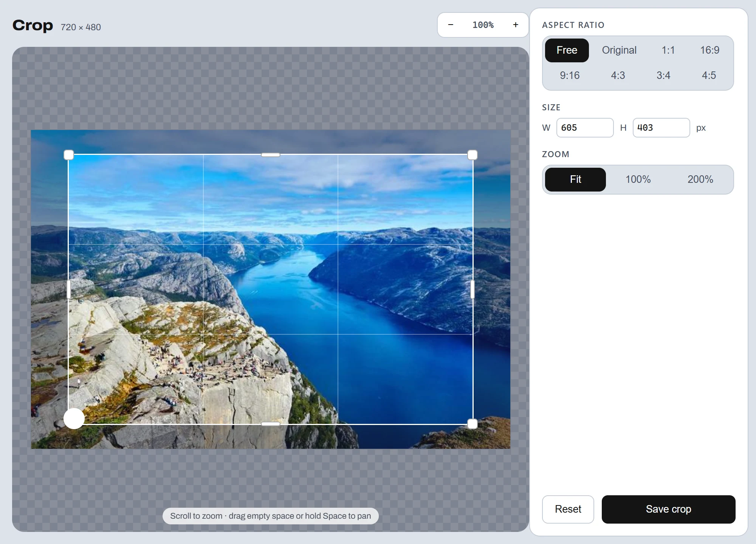Pick the 4:3 aspect ratio

coord(618,76)
